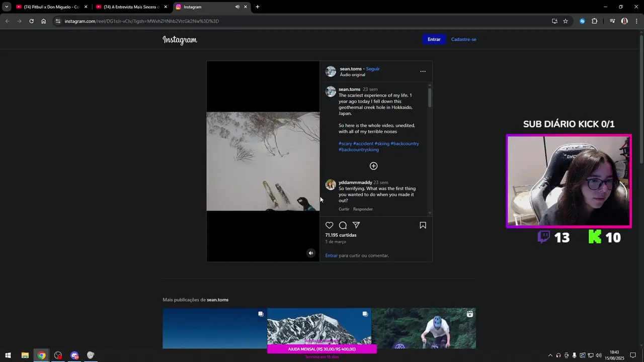Image resolution: width=644 pixels, height=362 pixels.
Task: Click the instagram.com URL address bar
Action: click(x=302, y=21)
